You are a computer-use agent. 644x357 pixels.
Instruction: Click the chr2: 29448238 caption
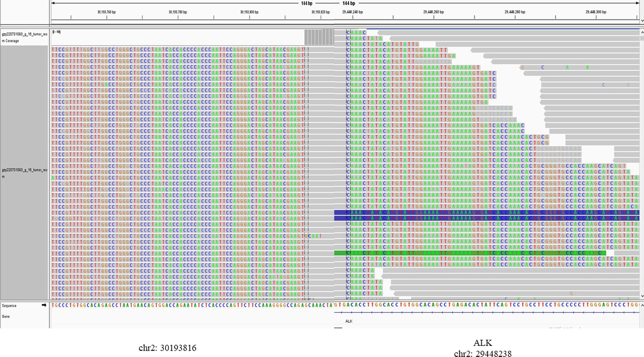[x=483, y=354]
